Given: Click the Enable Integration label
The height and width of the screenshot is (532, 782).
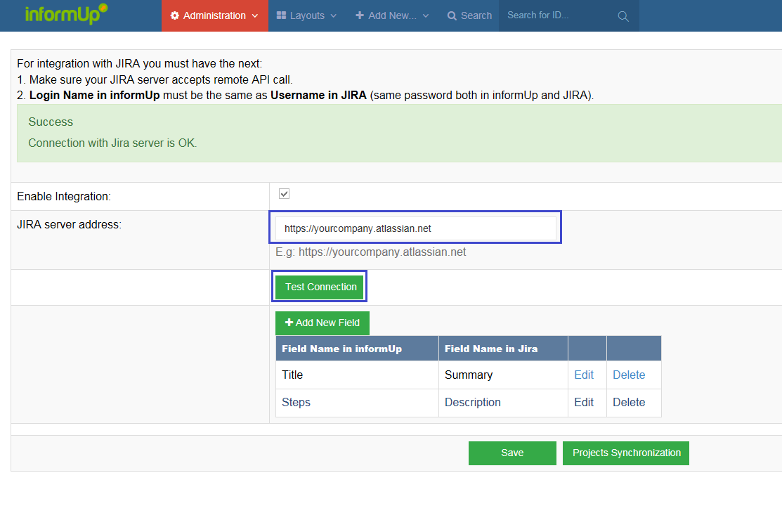Looking at the screenshot, I should 64,196.
